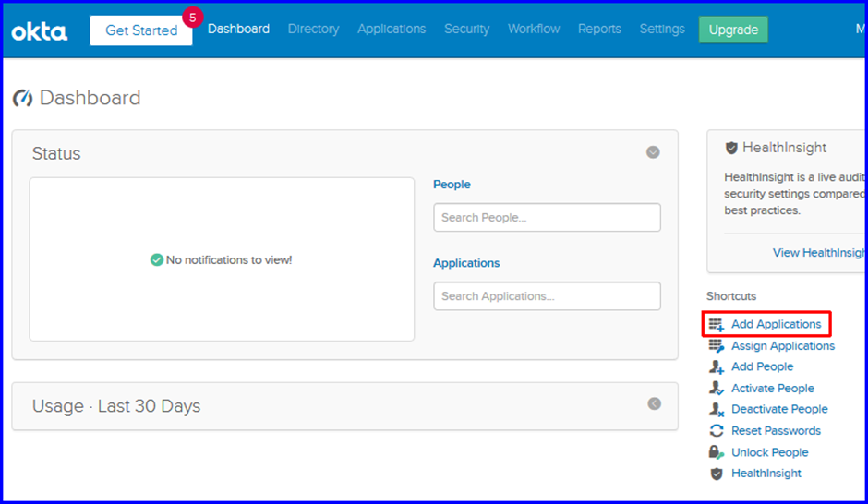The image size is (868, 504).
Task: Click the Get Started button
Action: pos(141,30)
